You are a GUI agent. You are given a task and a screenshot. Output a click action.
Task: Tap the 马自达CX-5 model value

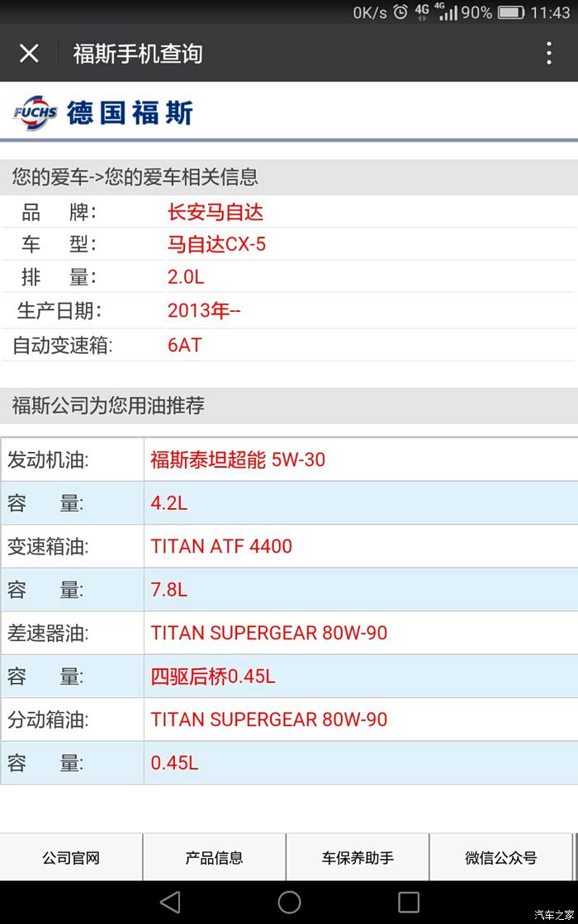[216, 245]
